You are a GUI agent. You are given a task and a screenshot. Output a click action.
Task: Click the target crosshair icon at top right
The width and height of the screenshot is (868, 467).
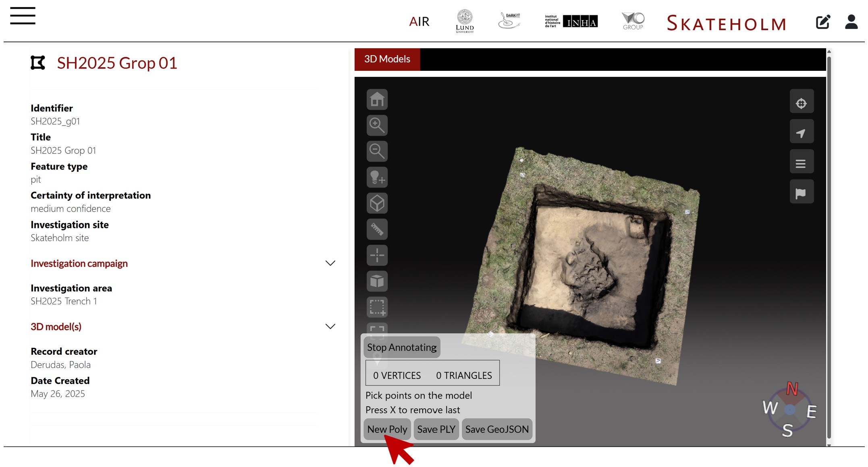point(801,103)
